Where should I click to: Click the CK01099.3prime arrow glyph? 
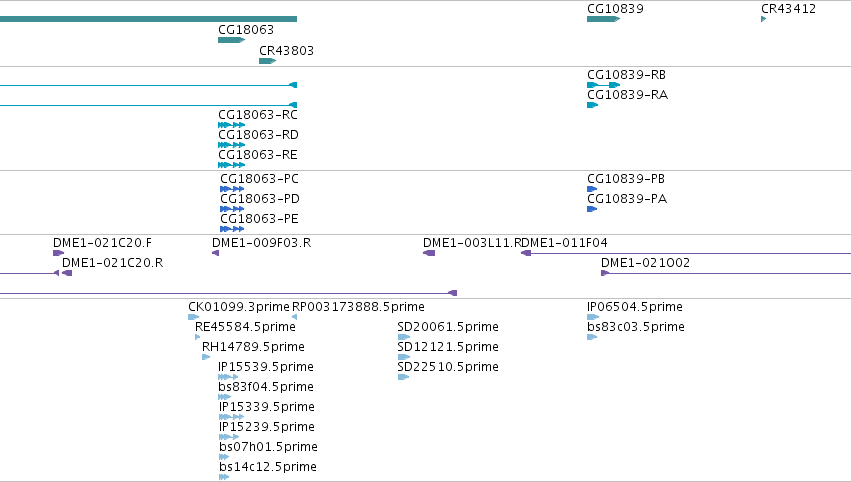pyautogui.click(x=194, y=317)
